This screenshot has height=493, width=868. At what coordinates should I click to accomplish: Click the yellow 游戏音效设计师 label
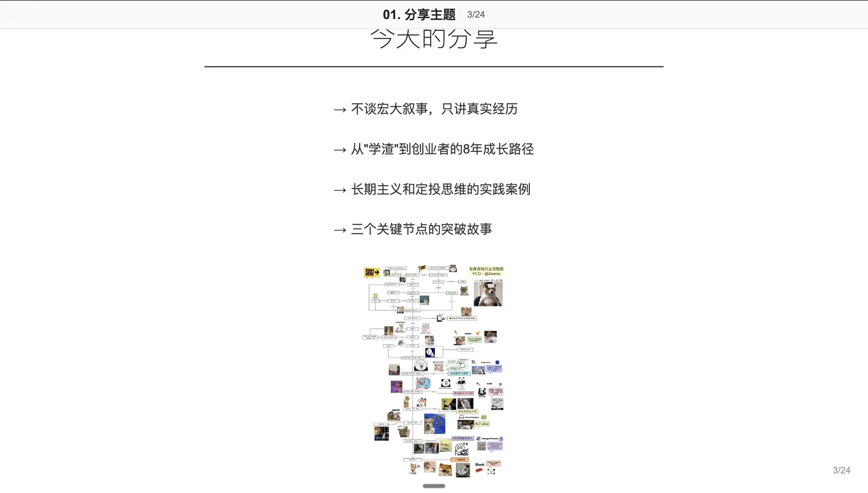click(467, 411)
